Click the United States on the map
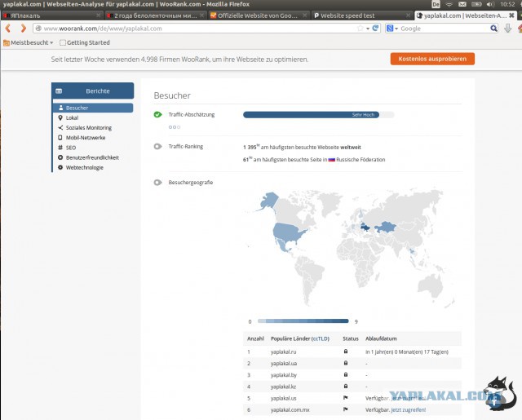 288,232
